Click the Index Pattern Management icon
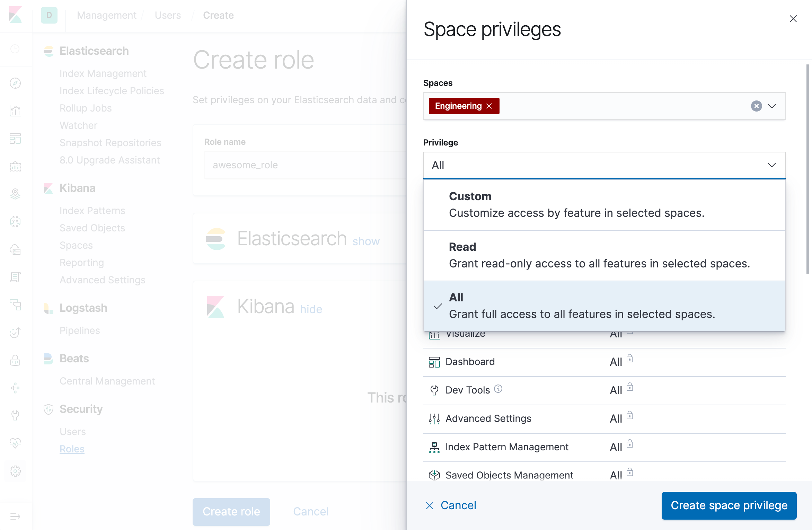Viewport: 812px width, 530px height. click(x=434, y=447)
